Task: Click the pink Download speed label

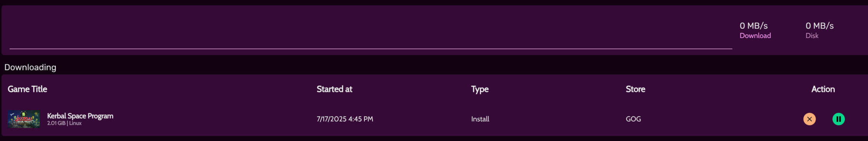Action: pos(755,35)
